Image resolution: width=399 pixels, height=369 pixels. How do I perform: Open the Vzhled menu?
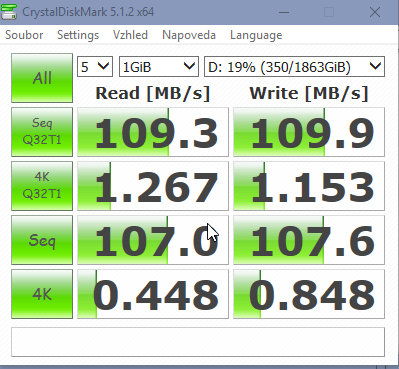click(130, 35)
